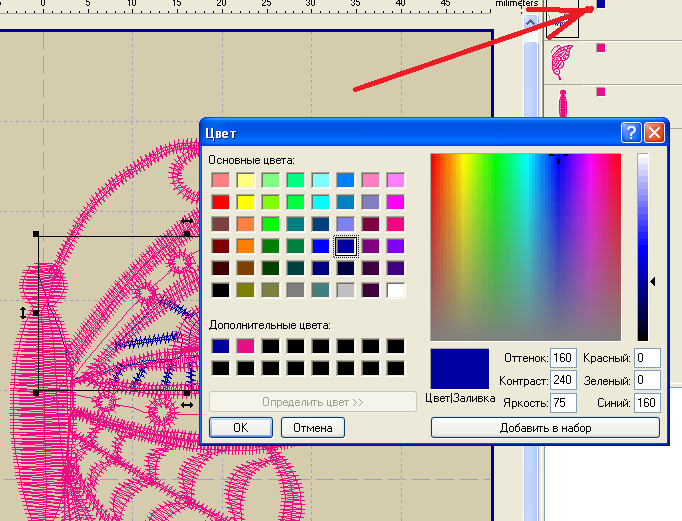Click the Красный (red) value field

pyautogui.click(x=647, y=358)
